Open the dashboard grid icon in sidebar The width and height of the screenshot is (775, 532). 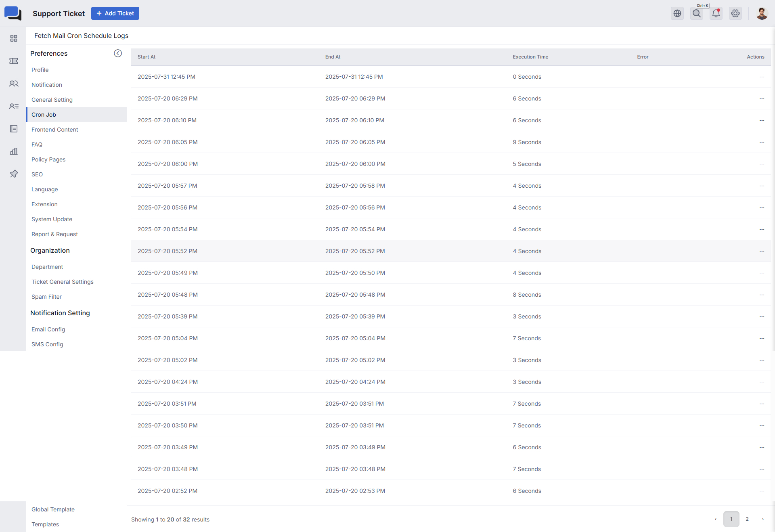[x=14, y=38]
